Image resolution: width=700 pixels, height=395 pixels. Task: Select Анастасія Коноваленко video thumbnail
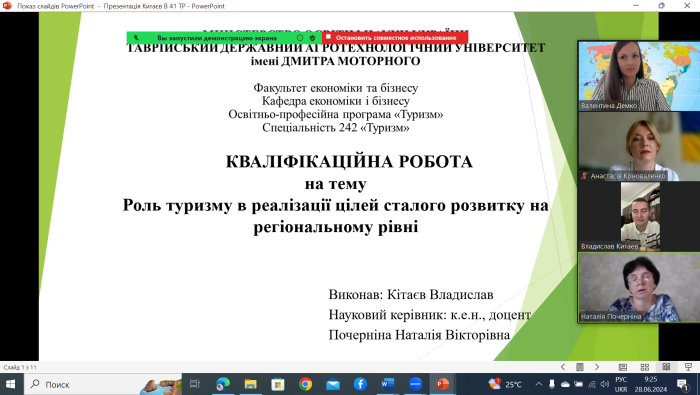(x=639, y=146)
